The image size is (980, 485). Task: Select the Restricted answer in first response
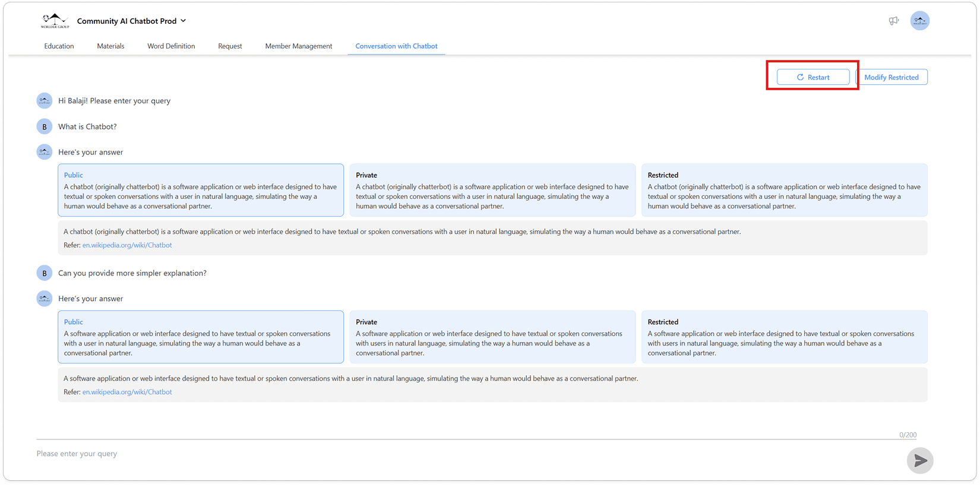[x=784, y=190]
